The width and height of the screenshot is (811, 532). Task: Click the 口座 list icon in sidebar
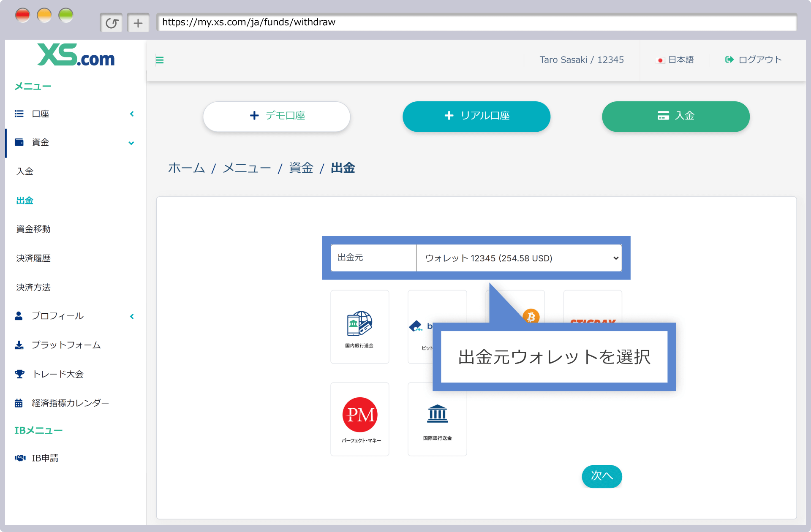[x=19, y=114]
